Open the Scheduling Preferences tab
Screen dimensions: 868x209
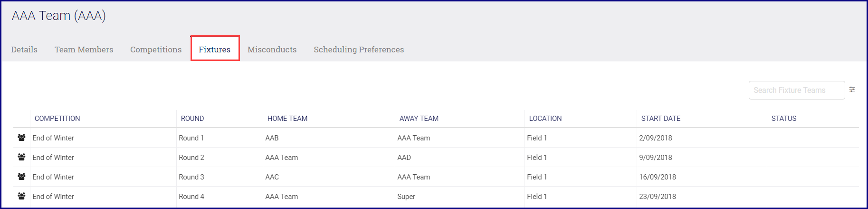point(359,50)
